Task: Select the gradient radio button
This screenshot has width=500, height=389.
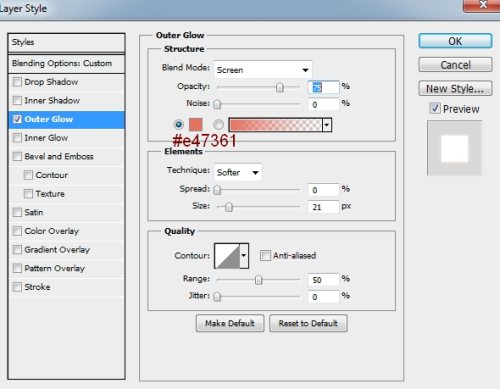Action: [x=218, y=125]
